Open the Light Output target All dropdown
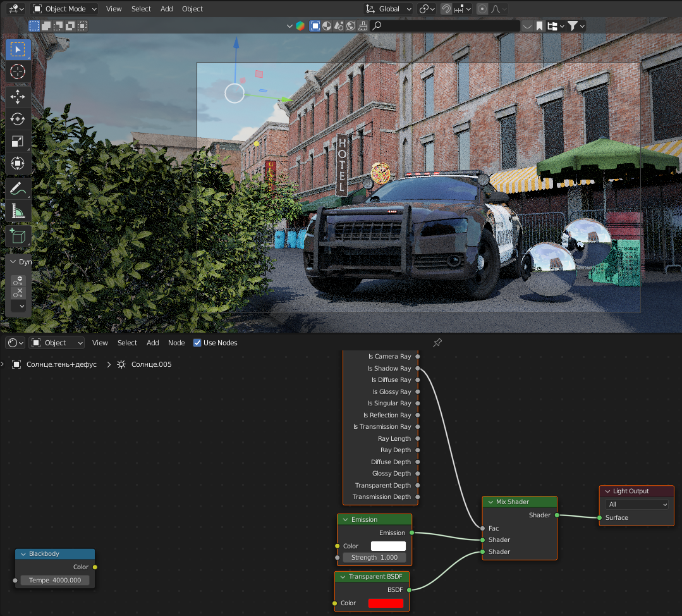The height and width of the screenshot is (616, 682). tap(636, 505)
